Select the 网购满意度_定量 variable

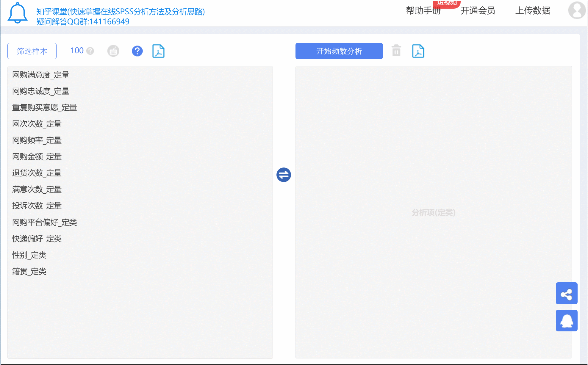(41, 75)
